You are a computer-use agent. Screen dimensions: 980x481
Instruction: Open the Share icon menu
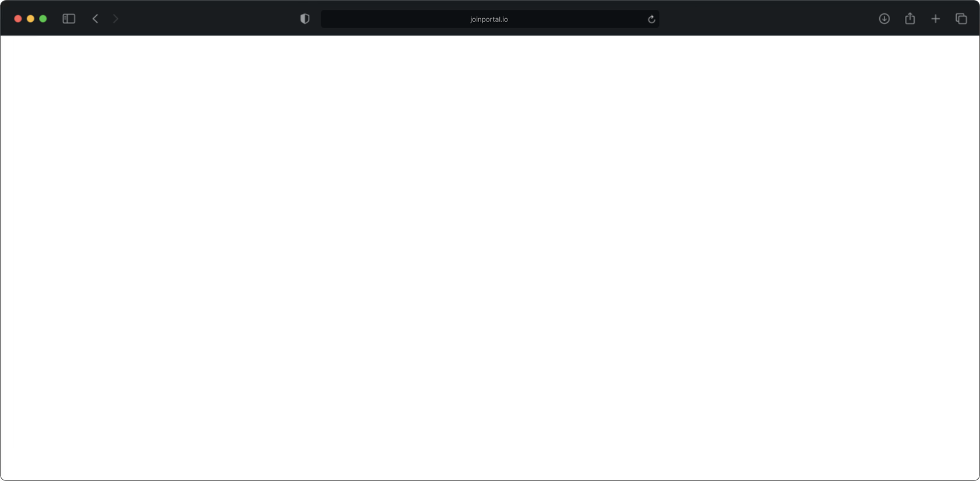[x=910, y=19]
